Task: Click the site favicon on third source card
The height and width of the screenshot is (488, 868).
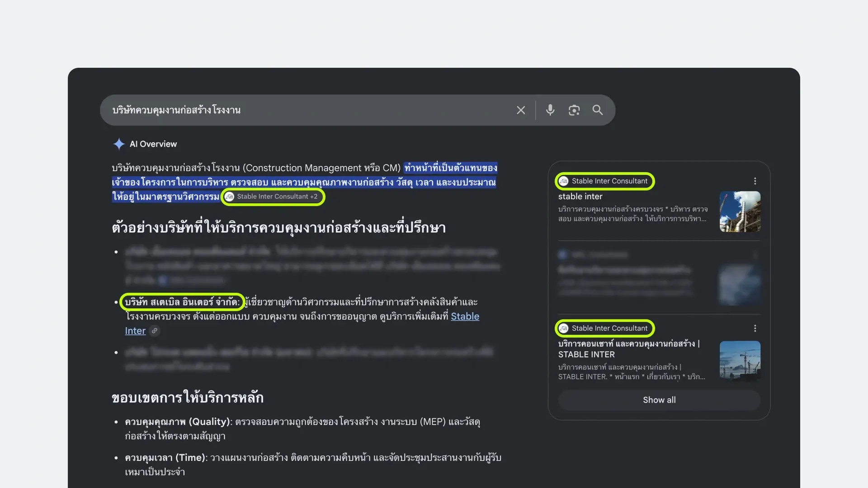Action: coord(563,328)
